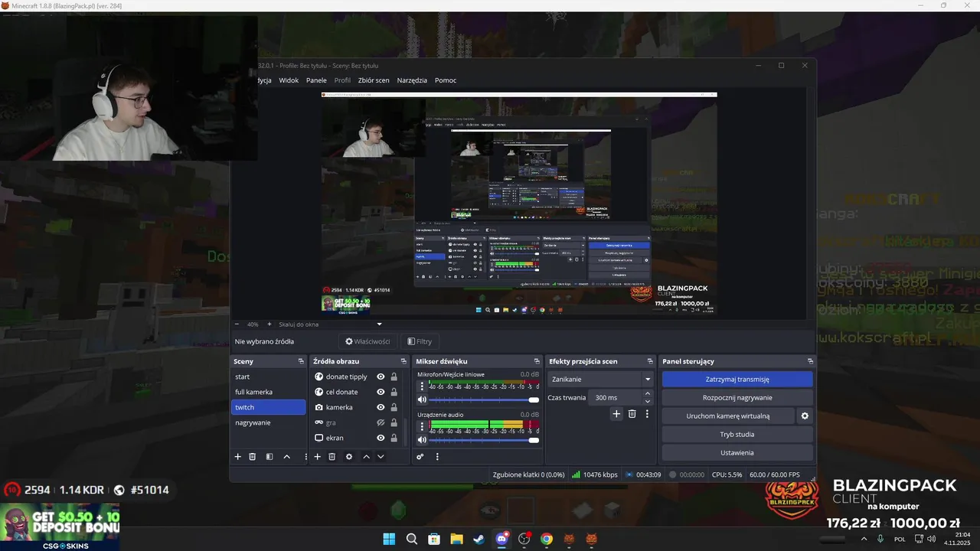
Task: Hide the kamerka source
Action: click(381, 407)
